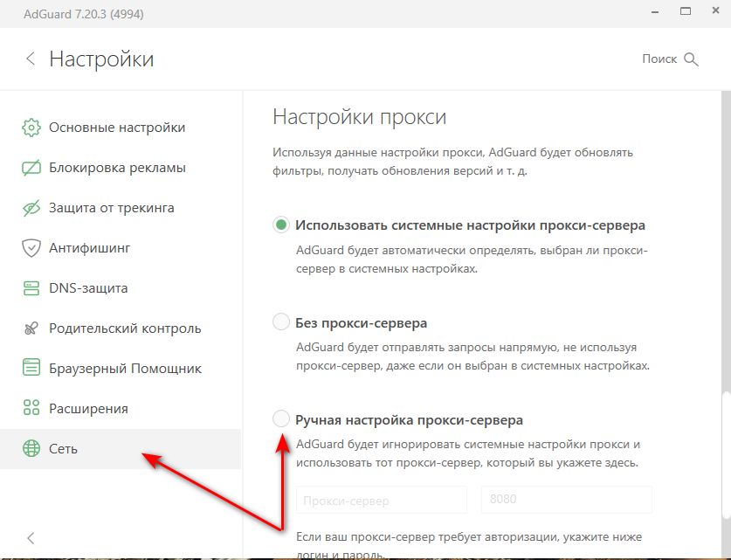Click the Поиск search label
The height and width of the screenshot is (560, 731).
click(x=659, y=59)
